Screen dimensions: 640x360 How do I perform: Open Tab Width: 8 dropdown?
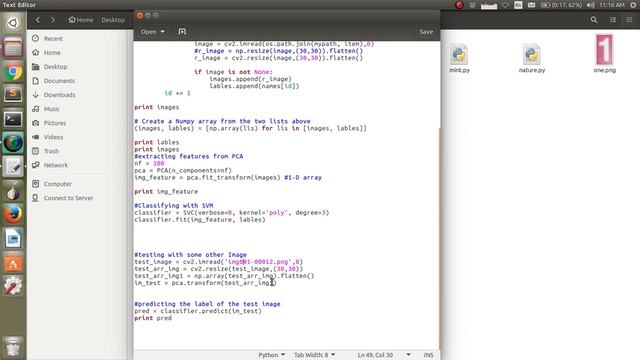(x=314, y=355)
